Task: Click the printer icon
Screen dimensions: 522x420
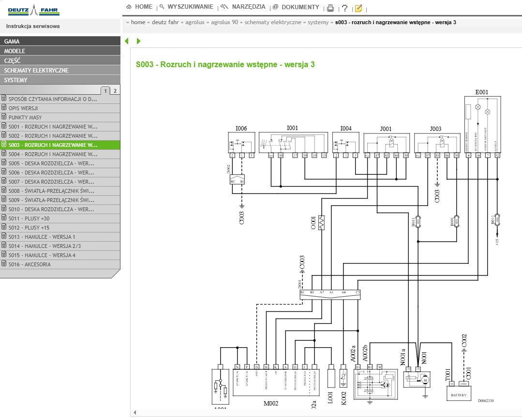Action: [x=330, y=8]
